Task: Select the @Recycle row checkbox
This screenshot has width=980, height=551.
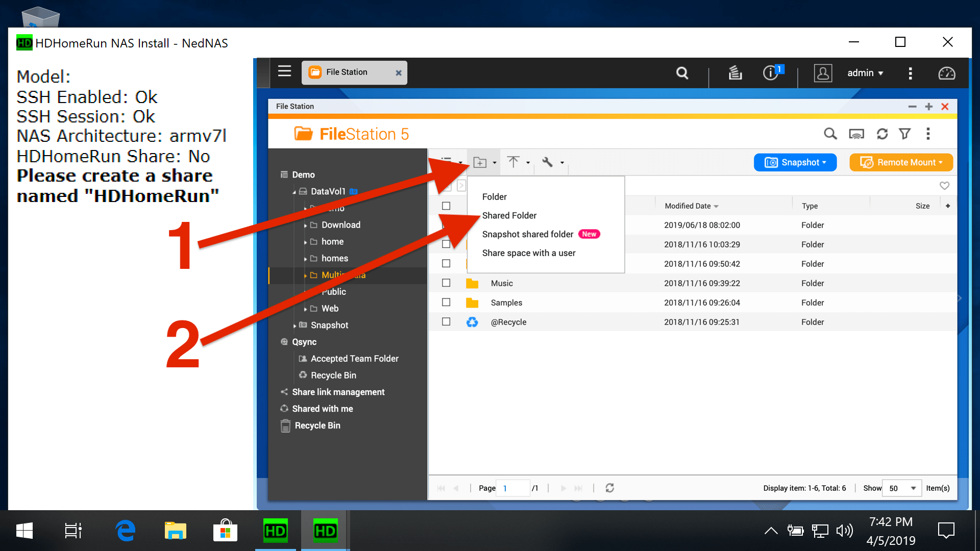Action: pyautogui.click(x=446, y=321)
